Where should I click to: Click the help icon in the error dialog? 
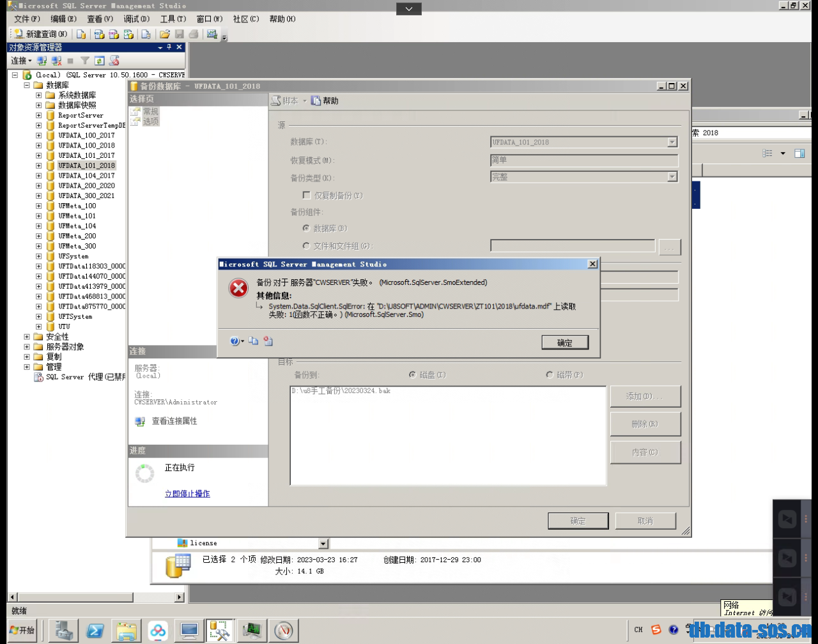tap(235, 342)
